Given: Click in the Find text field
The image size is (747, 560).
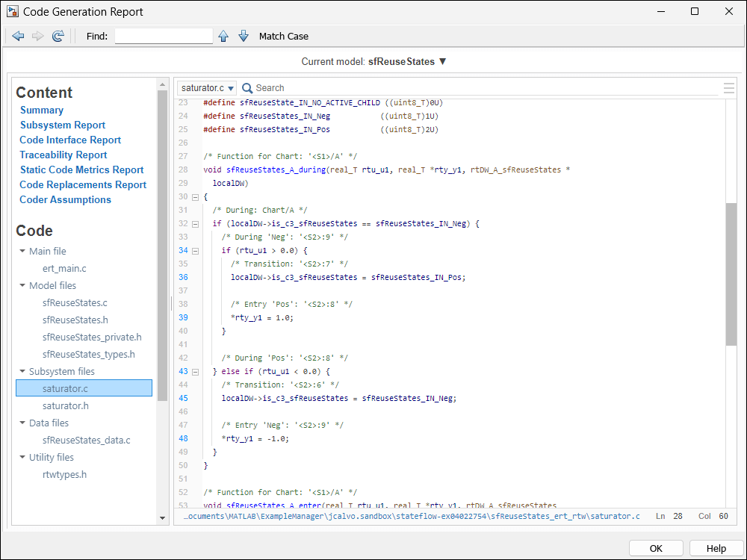Looking at the screenshot, I should click(164, 36).
